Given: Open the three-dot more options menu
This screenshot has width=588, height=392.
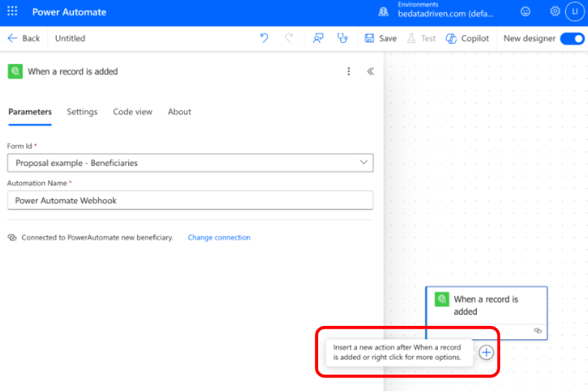Looking at the screenshot, I should (349, 71).
